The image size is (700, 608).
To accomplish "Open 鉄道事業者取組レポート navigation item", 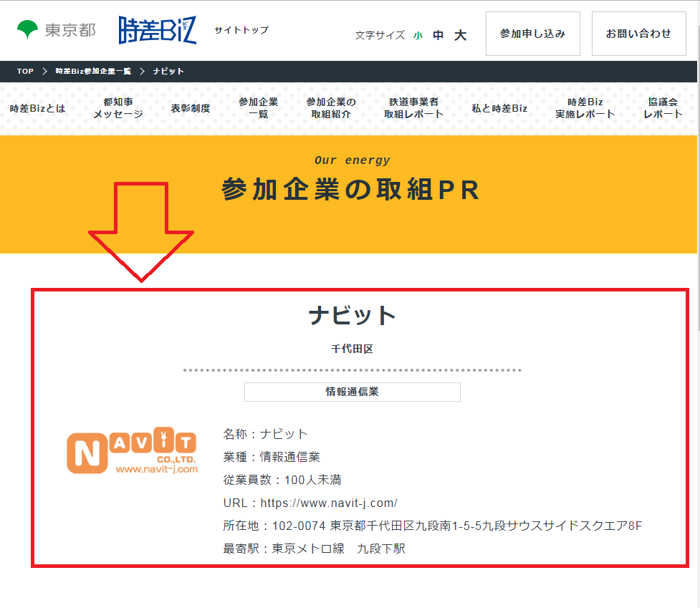I will [413, 108].
